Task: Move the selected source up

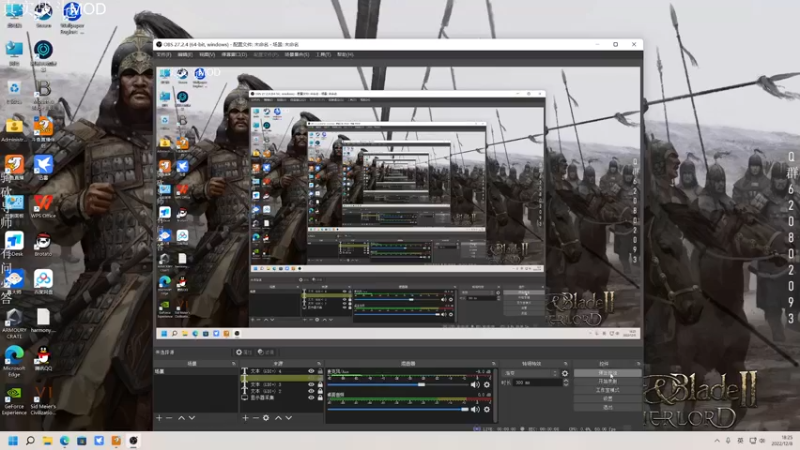Action: coord(278,418)
